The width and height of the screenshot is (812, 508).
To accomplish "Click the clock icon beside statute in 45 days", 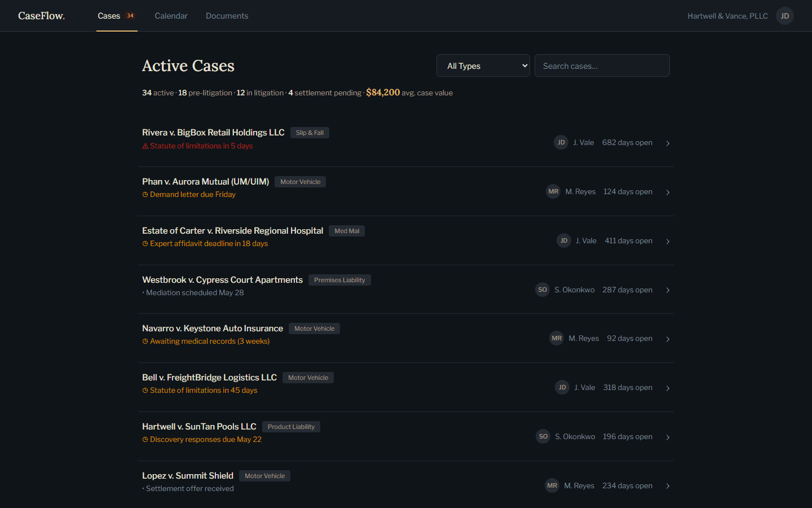I will (x=145, y=391).
